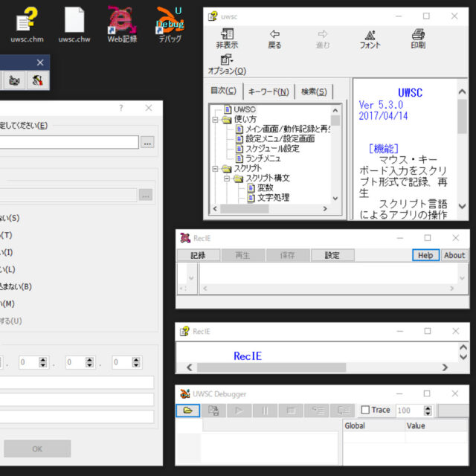Image resolution: width=476 pixels, height=476 pixels.
Task: Click up spinner of Trace value 100
Action: pos(428,408)
